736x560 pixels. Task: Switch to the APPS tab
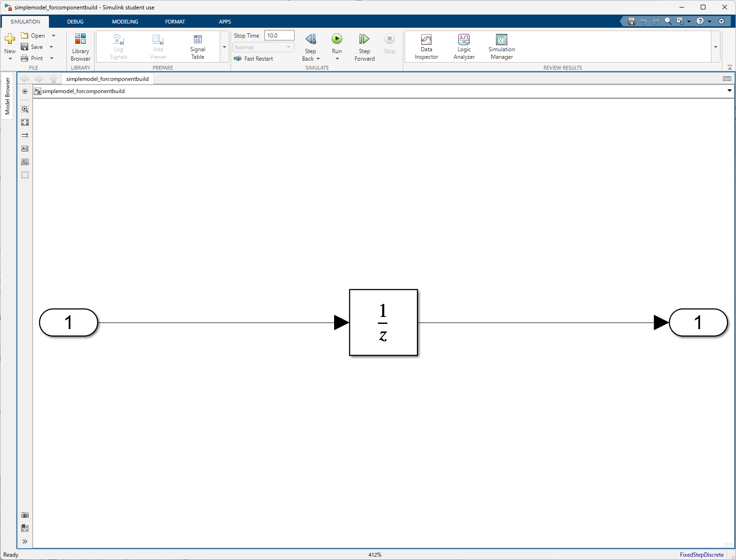coord(225,22)
